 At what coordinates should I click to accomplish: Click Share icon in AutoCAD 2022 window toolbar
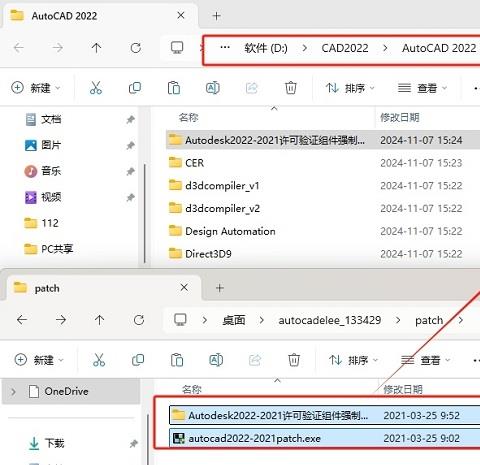(x=252, y=88)
